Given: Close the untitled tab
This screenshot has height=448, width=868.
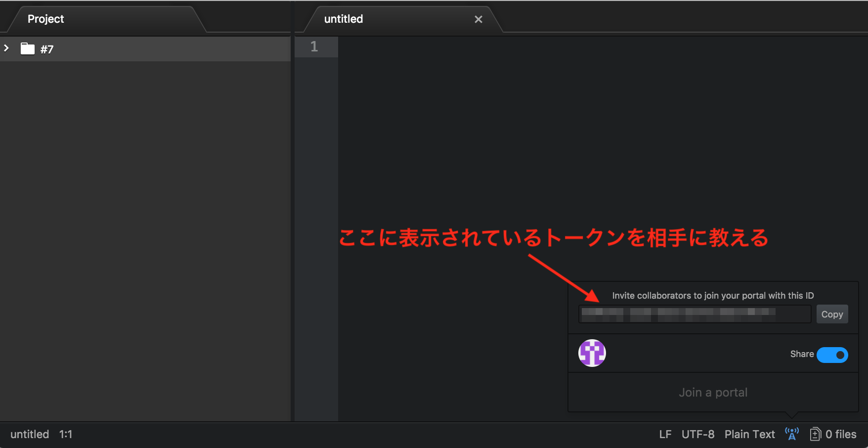Looking at the screenshot, I should click(478, 19).
